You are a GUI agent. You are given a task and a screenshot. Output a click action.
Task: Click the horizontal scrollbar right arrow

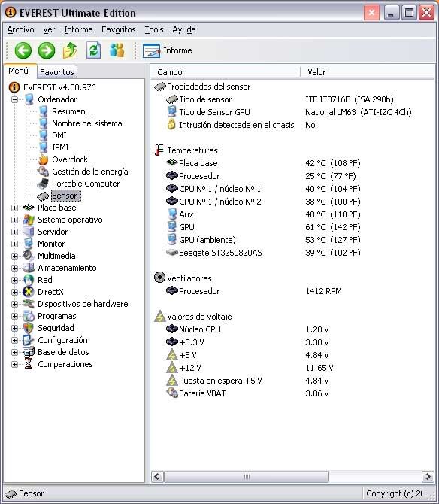point(428,476)
